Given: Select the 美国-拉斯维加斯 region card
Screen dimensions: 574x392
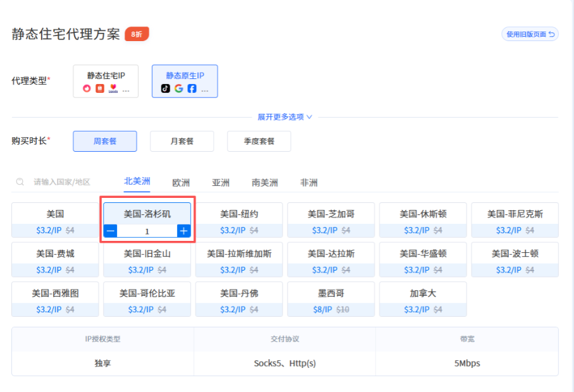Looking at the screenshot, I should point(239,259).
